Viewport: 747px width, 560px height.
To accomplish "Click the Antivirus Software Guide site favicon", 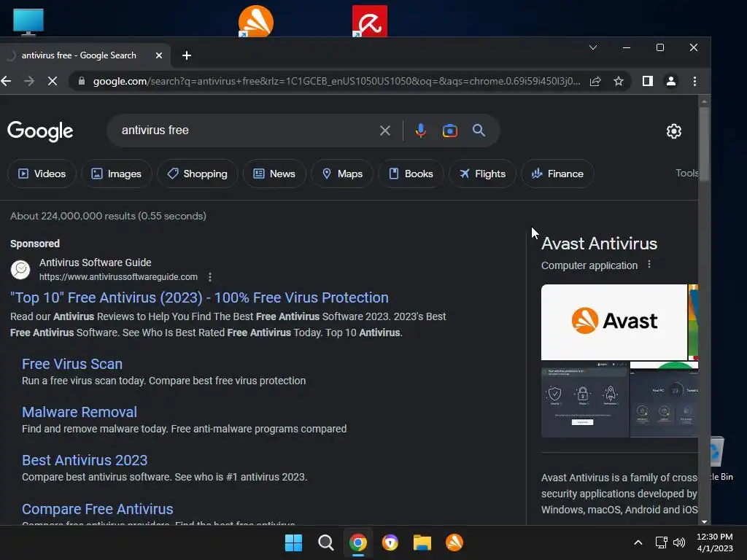I will tap(20, 270).
